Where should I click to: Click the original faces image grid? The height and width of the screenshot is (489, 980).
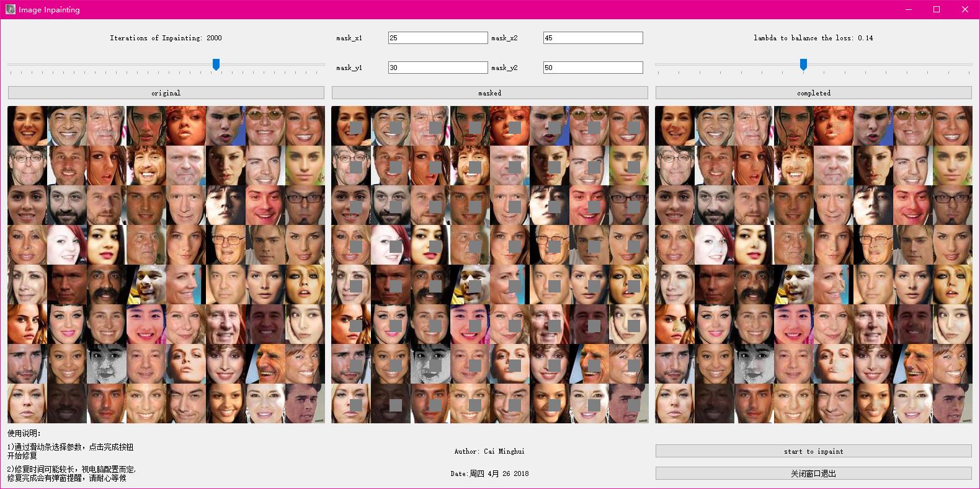166,265
